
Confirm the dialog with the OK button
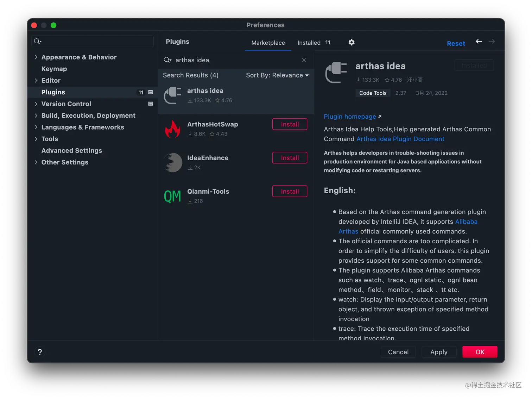pyautogui.click(x=480, y=352)
